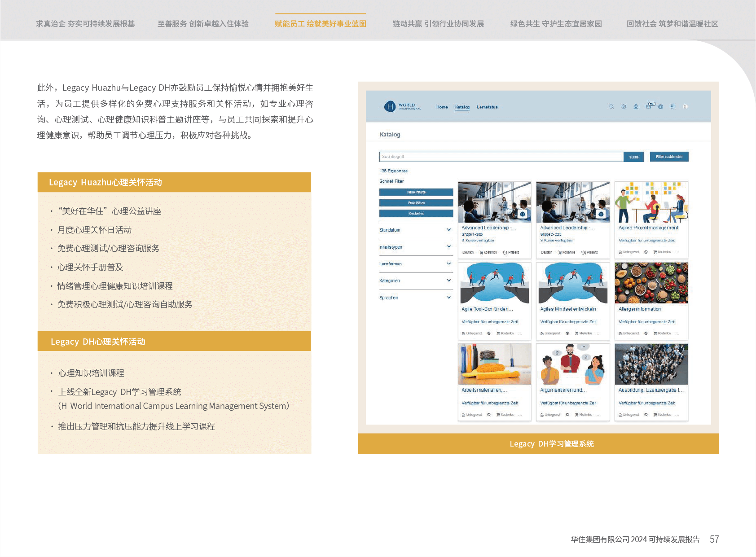Open the settings gear icon

[624, 107]
